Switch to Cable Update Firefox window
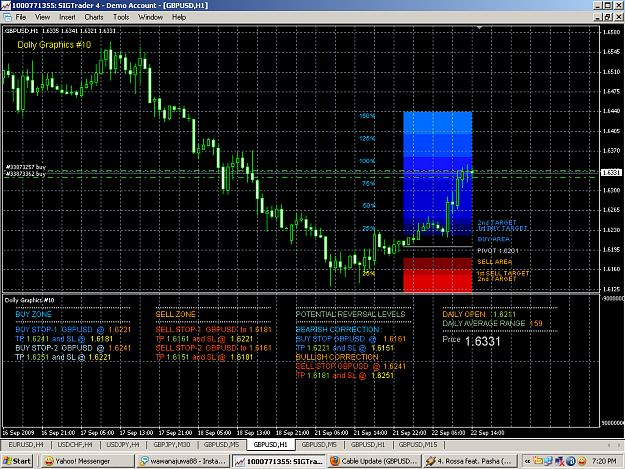 pos(374,461)
